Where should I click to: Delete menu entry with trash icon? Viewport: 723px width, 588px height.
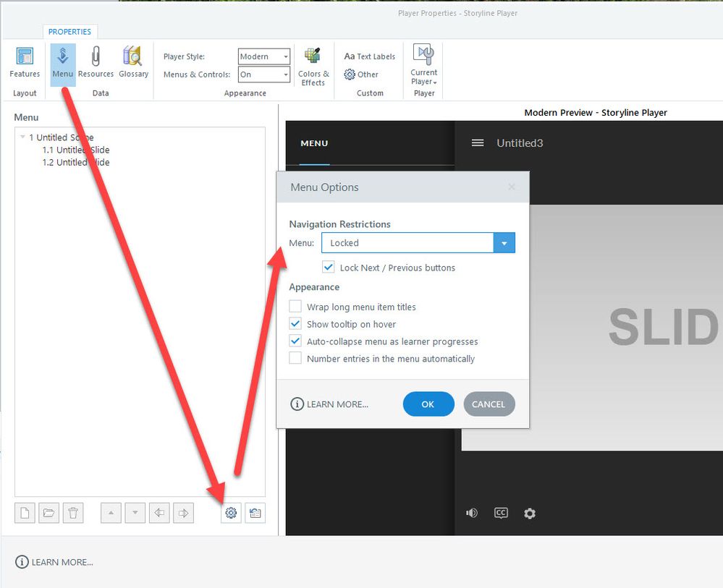[73, 513]
